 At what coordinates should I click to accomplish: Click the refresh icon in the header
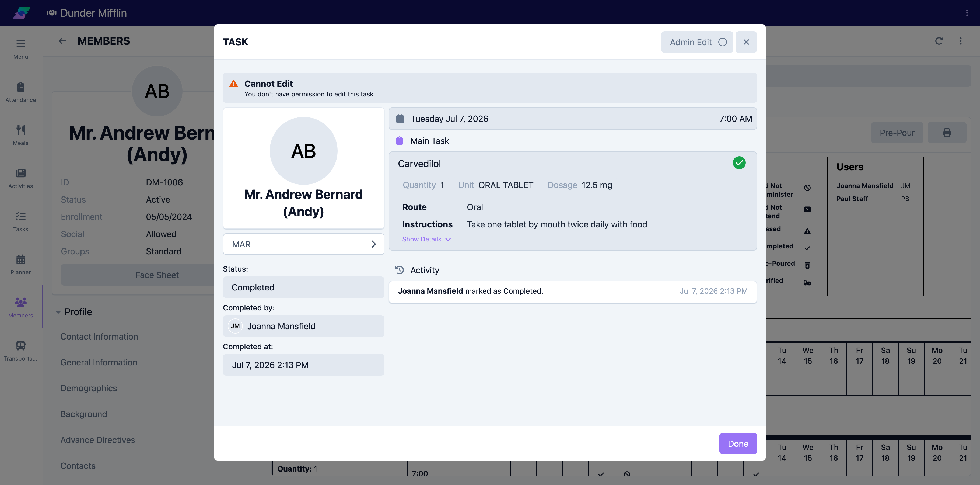(x=939, y=41)
